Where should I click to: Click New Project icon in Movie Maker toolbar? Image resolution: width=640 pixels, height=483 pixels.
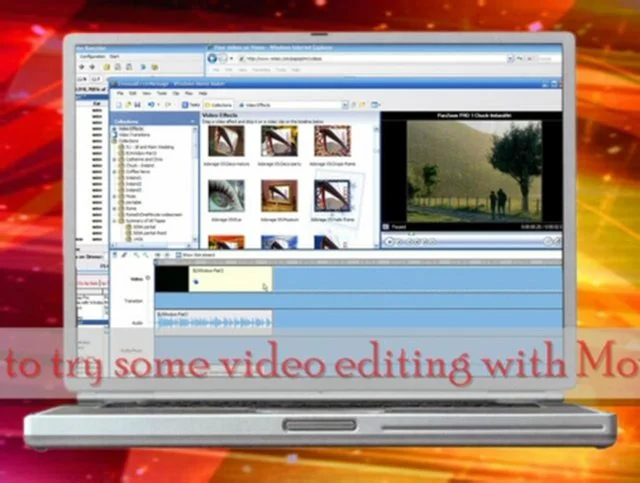[x=119, y=105]
